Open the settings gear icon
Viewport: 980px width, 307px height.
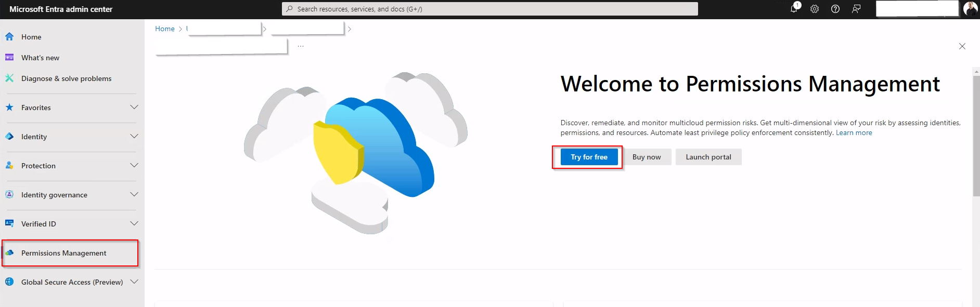pos(815,9)
